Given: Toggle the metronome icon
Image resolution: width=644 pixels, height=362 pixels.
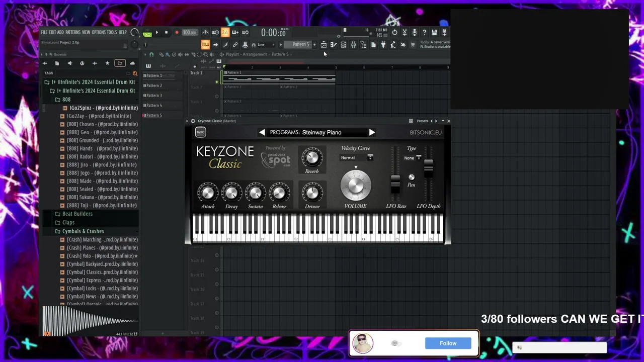Looking at the screenshot, I should click(205, 33).
